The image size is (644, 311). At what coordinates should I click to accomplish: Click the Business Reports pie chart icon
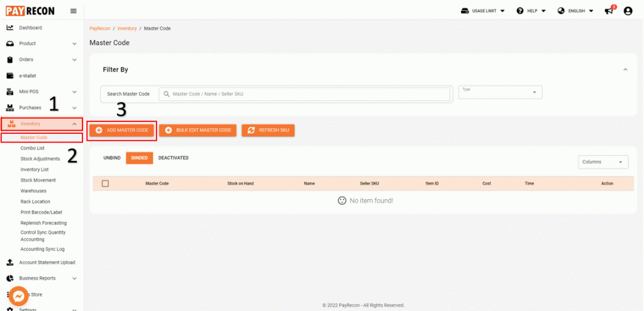[x=10, y=278]
